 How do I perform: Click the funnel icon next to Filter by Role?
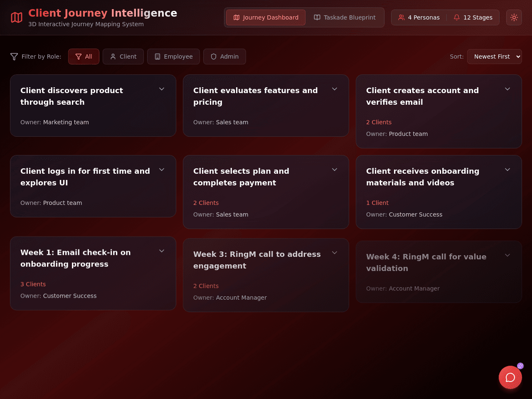[14, 57]
